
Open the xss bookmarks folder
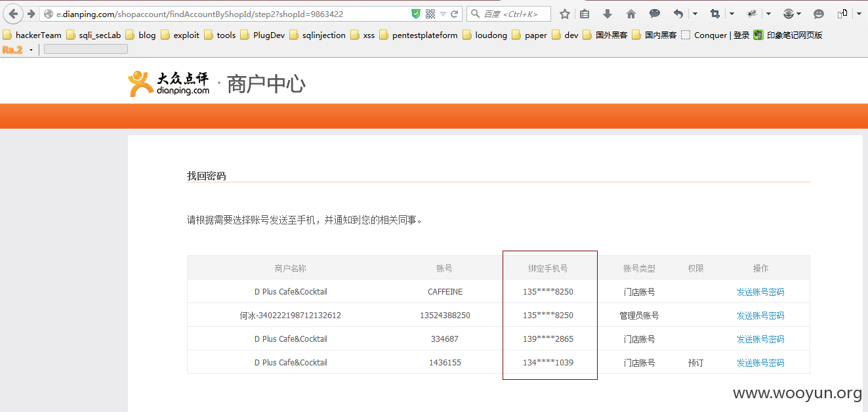(363, 35)
